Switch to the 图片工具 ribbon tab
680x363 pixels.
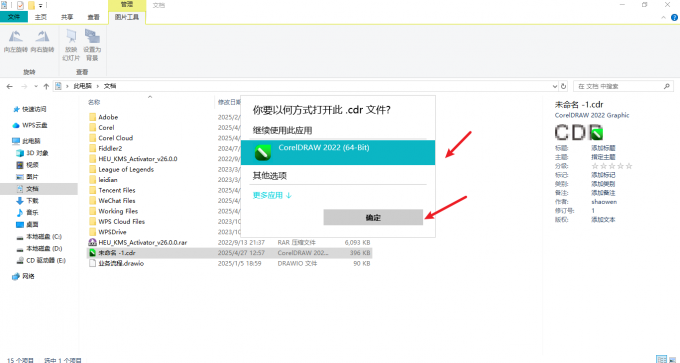click(x=127, y=17)
